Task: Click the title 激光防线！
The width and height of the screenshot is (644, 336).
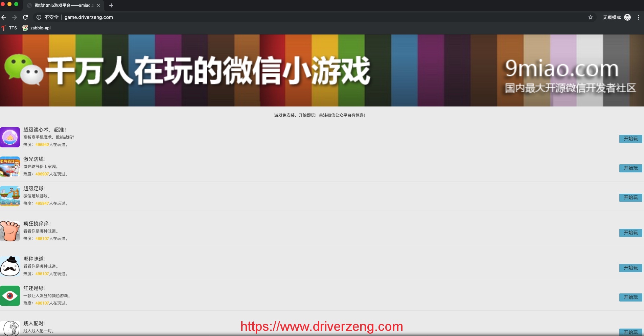Action: pyautogui.click(x=35, y=159)
